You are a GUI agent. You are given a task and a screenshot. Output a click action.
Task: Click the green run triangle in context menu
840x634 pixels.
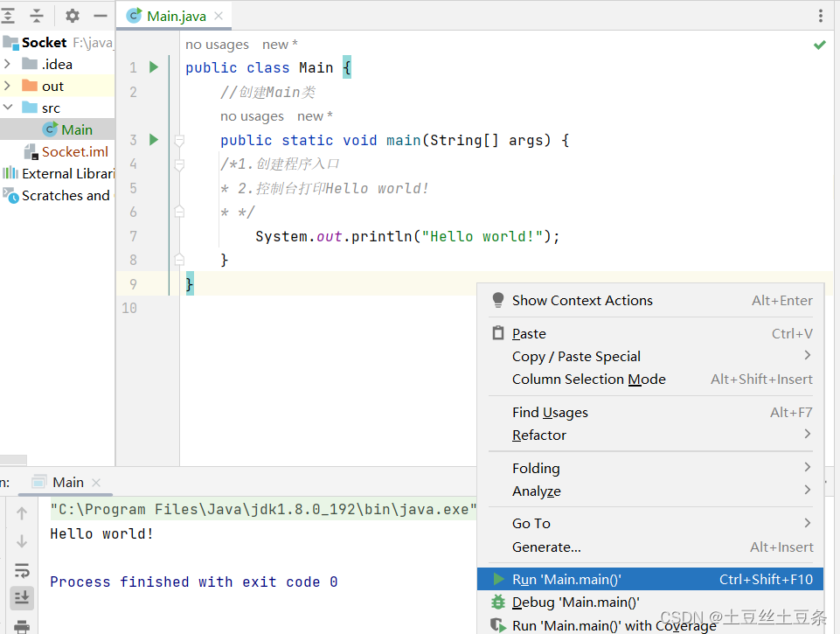point(499,579)
